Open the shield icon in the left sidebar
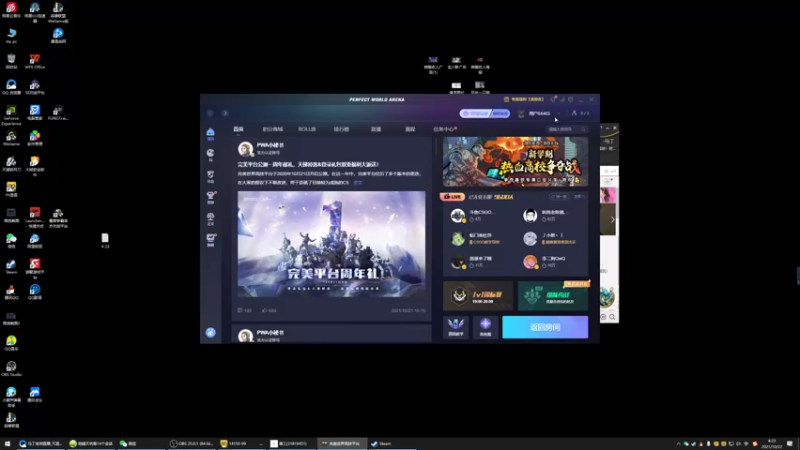Viewport: 800px width, 450px height. tap(210, 176)
